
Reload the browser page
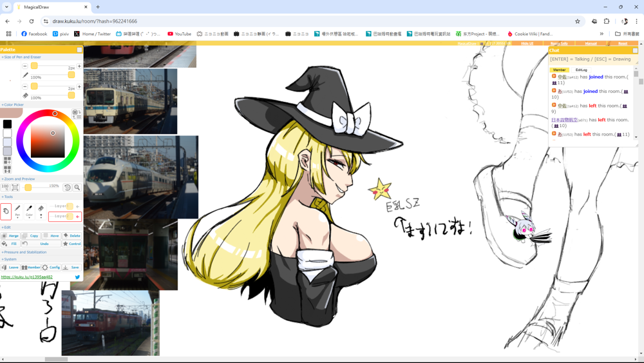coord(32,21)
